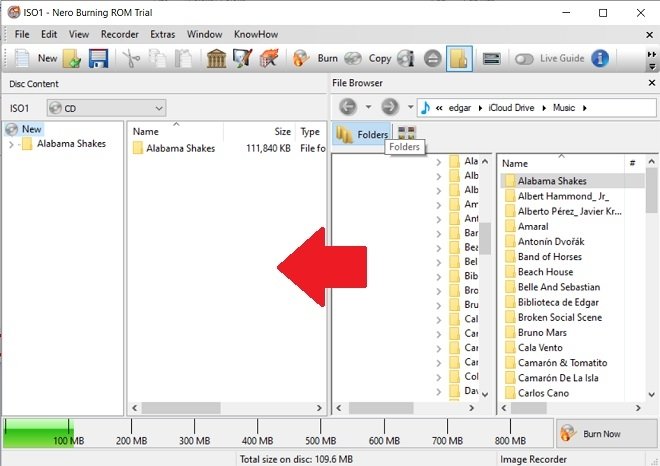This screenshot has width=660, height=466.
Task: Toggle the Live Guide switch
Action: 524,59
